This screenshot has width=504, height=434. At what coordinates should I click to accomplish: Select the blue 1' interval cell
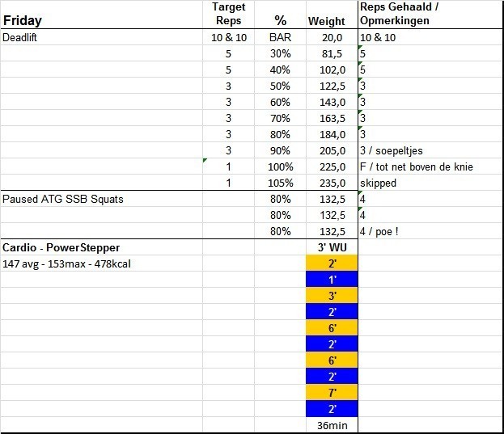coord(332,279)
